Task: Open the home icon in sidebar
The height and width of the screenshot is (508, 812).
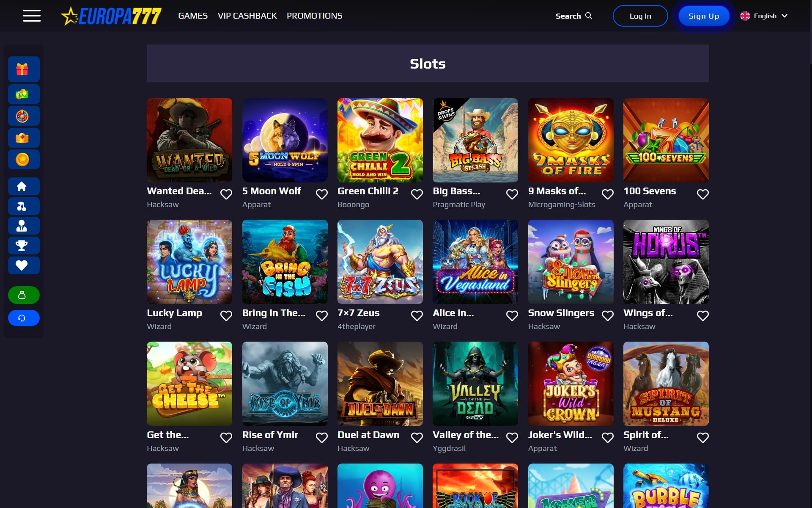Action: 24,186
